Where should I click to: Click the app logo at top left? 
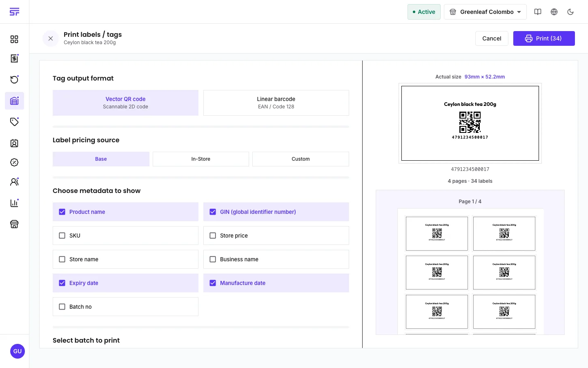[14, 12]
